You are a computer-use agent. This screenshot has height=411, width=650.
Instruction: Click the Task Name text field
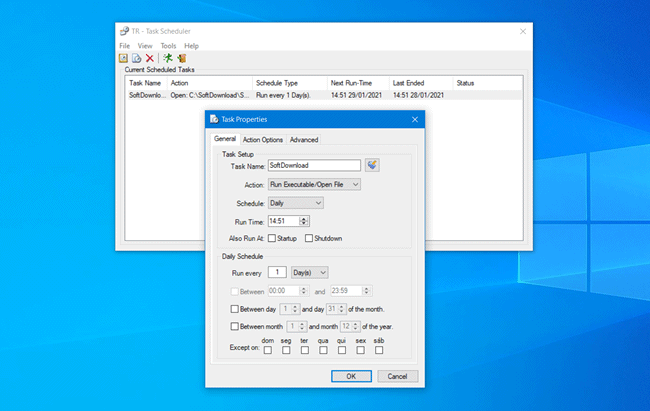click(314, 165)
